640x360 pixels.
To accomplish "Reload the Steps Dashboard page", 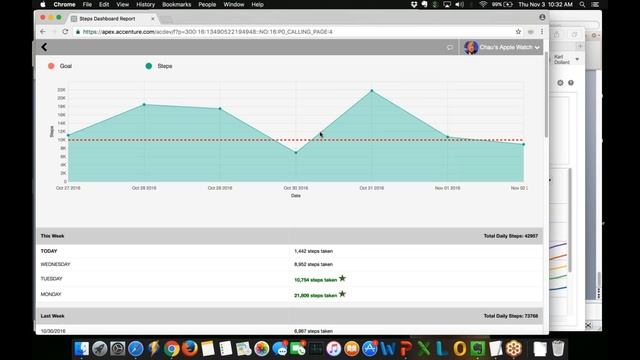I will click(65, 31).
